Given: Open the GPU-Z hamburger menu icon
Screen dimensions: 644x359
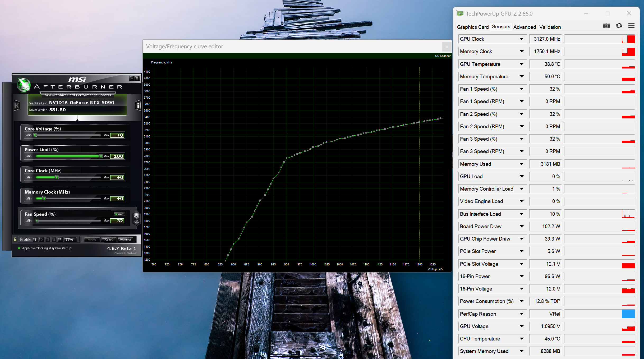Looking at the screenshot, I should 631,26.
